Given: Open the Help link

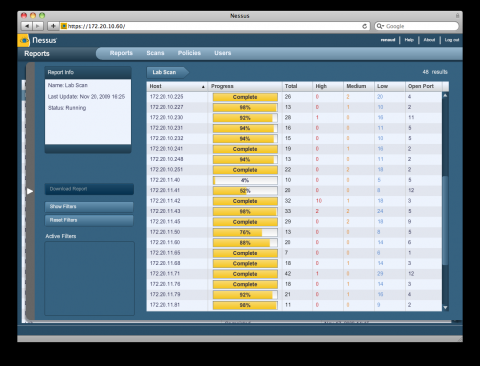Looking at the screenshot, I should click(409, 40).
